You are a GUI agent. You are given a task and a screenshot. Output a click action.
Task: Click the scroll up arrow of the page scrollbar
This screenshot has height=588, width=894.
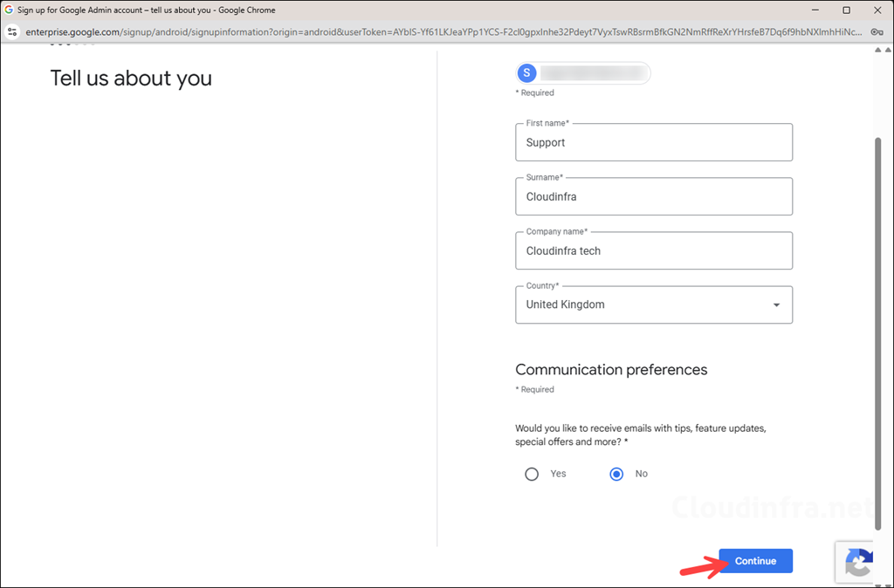tap(878, 50)
